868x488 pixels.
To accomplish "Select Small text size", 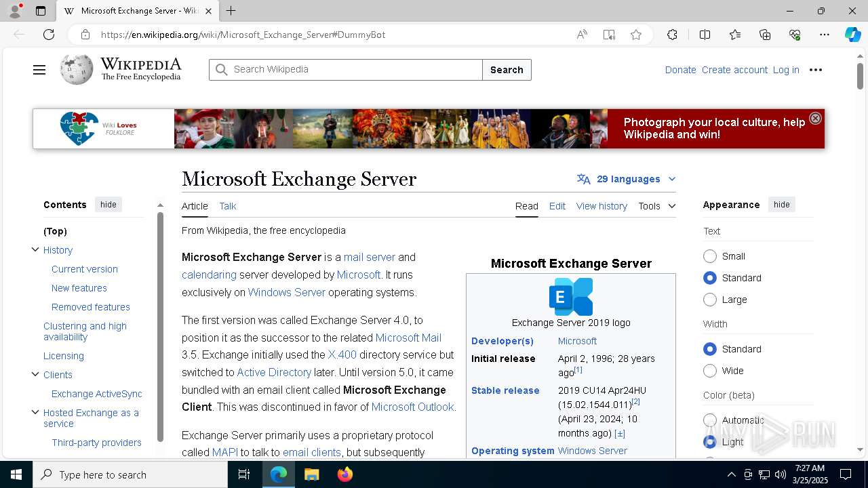I will (x=710, y=256).
